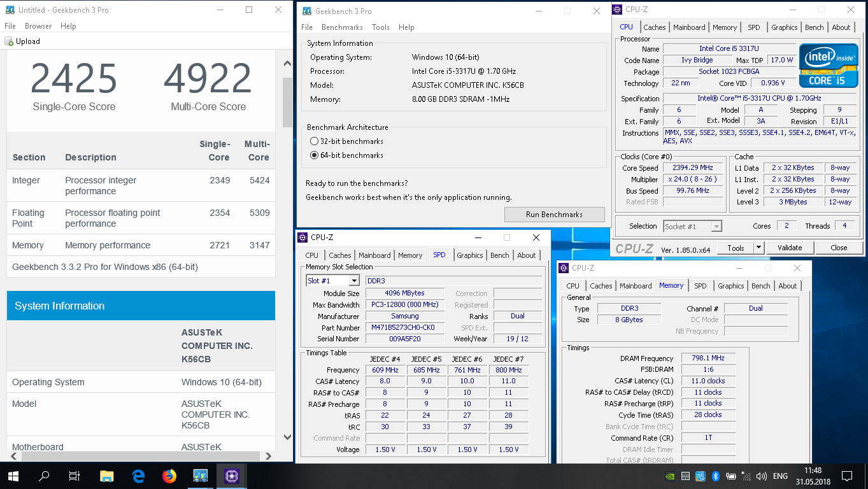Click the Upload icon in Geekbench results

coord(9,41)
